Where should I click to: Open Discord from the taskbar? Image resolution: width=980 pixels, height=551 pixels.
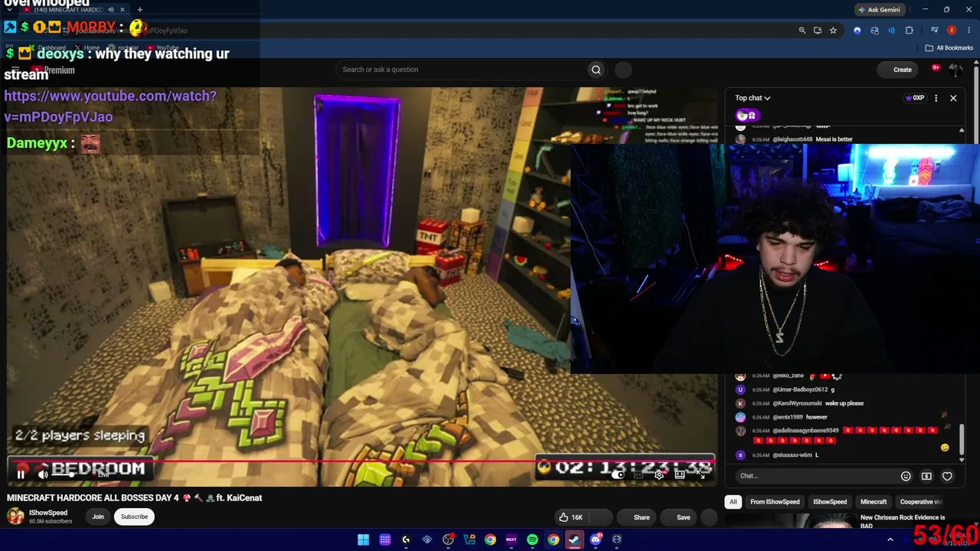[596, 540]
